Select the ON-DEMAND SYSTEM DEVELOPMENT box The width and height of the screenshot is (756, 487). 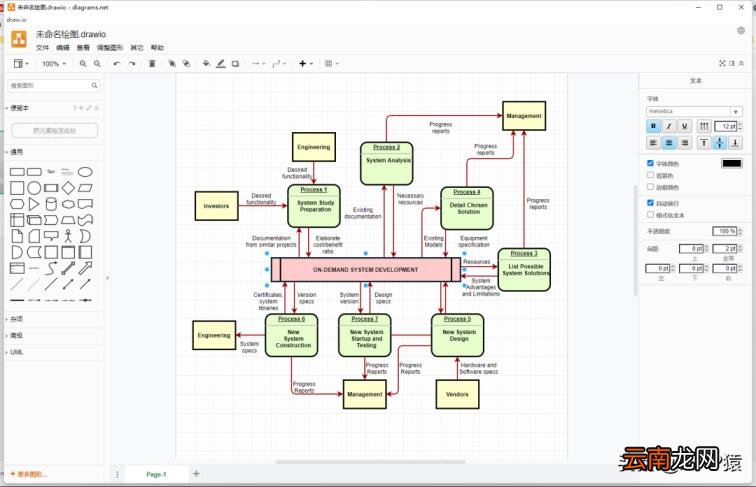(x=365, y=270)
